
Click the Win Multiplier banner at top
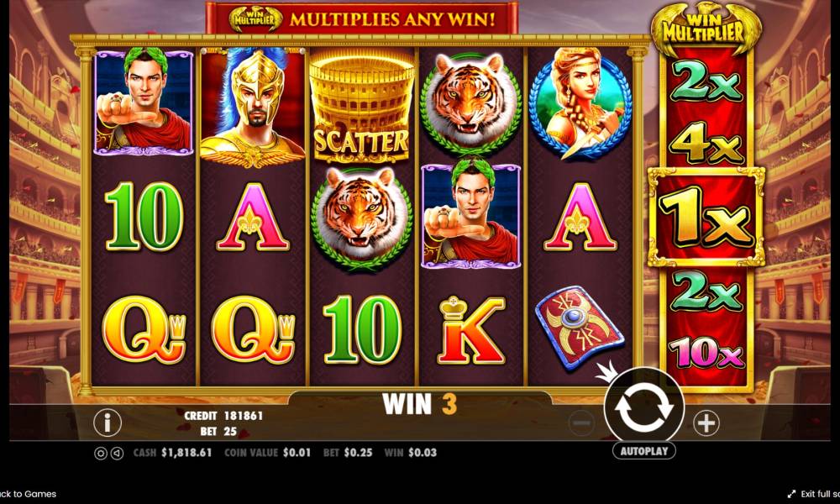[361, 18]
